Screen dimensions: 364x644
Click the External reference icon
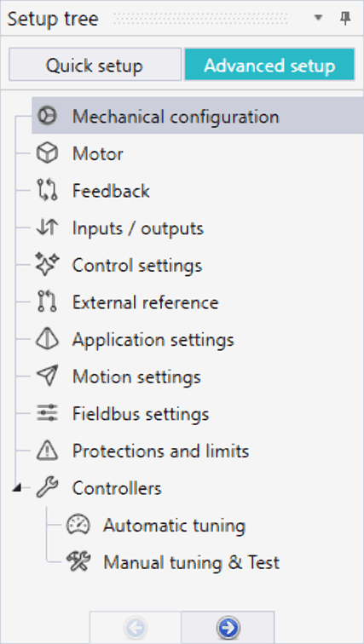(x=47, y=302)
